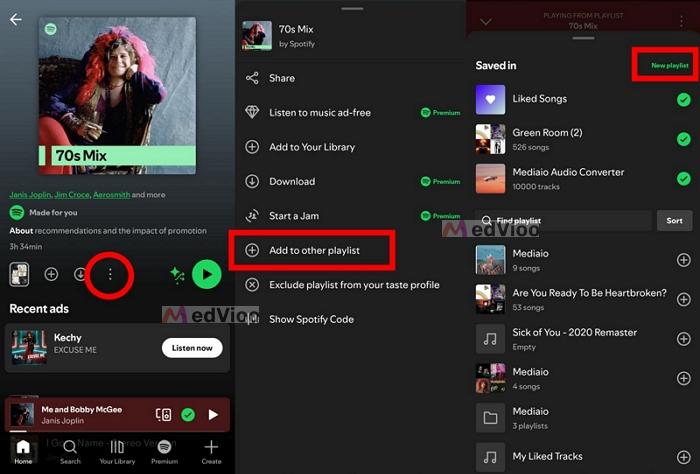Select Exclude playlist from your taste profile

pyautogui.click(x=352, y=285)
